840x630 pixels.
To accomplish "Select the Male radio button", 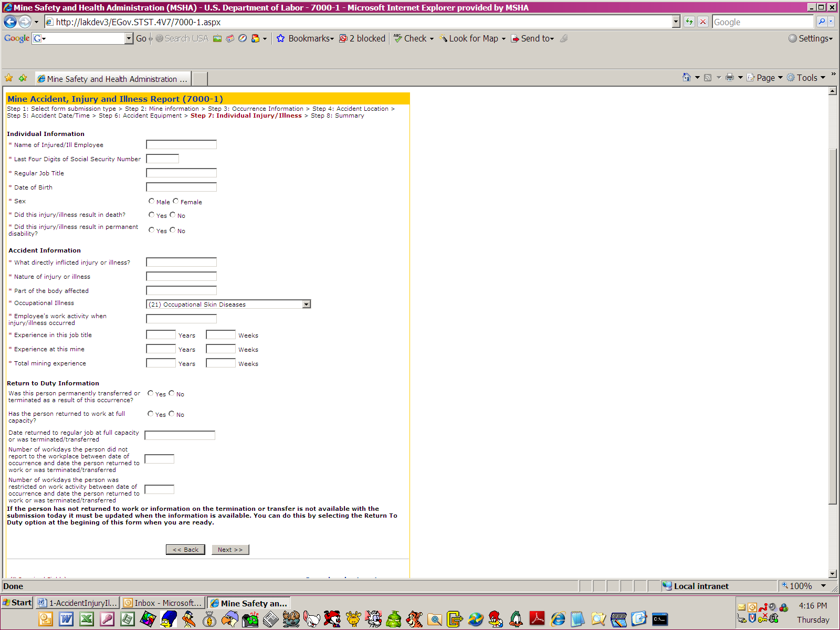I will (x=152, y=201).
